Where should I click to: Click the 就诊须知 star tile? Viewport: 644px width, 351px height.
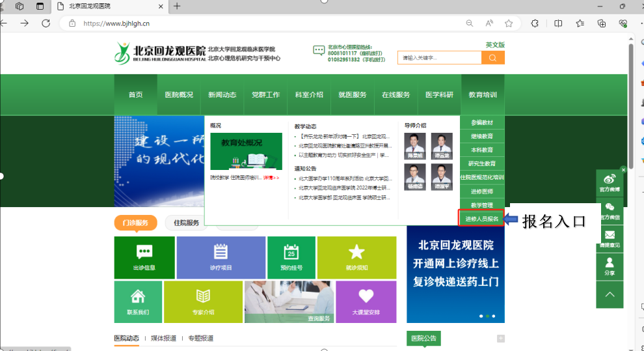click(356, 257)
